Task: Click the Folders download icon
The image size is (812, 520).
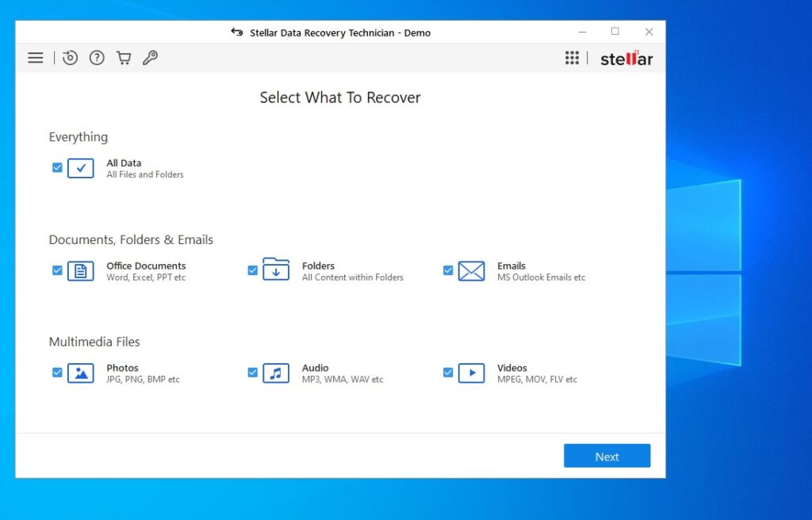Action: [276, 270]
